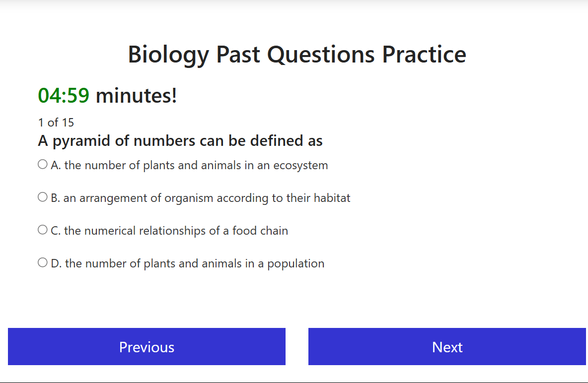Click the green 04:59 countdown timer
The width and height of the screenshot is (588, 383).
[x=64, y=96]
